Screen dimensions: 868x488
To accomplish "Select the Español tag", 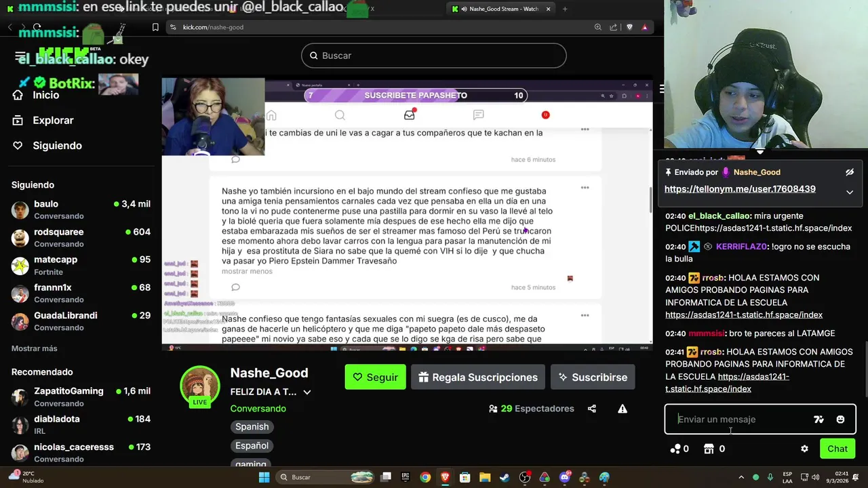I will (x=252, y=445).
